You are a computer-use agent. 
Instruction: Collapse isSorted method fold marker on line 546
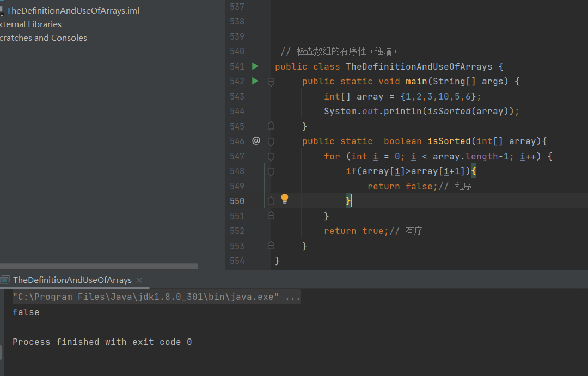[x=271, y=141]
